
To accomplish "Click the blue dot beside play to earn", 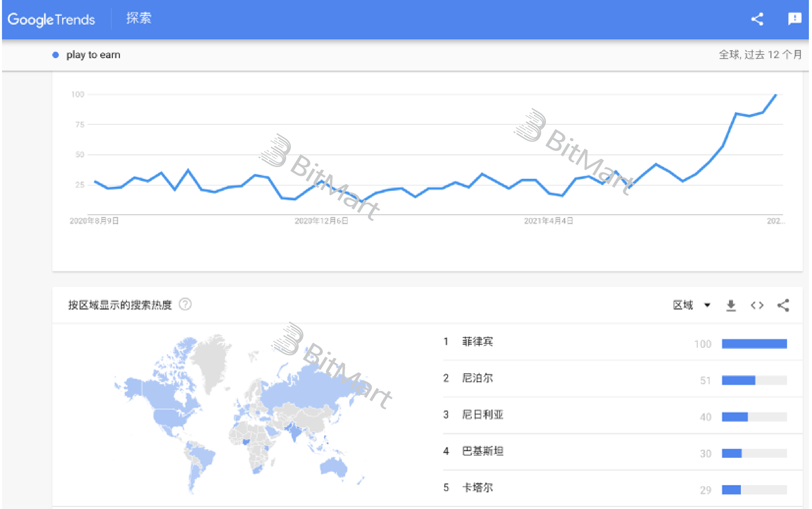I will click(x=55, y=55).
